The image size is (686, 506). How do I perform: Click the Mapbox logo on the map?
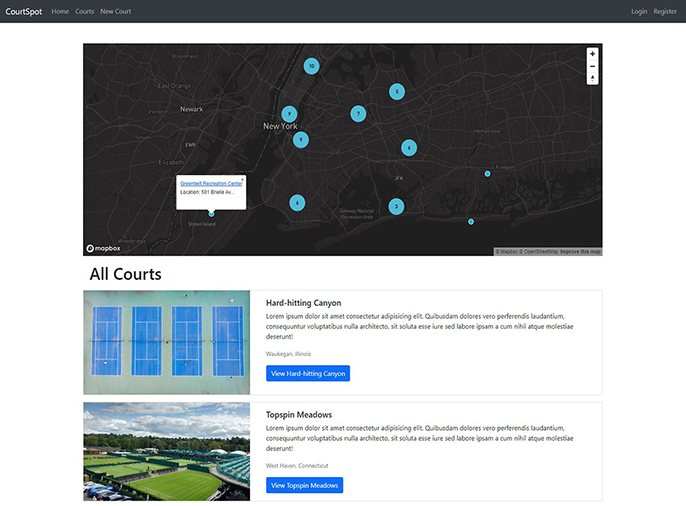click(x=103, y=248)
